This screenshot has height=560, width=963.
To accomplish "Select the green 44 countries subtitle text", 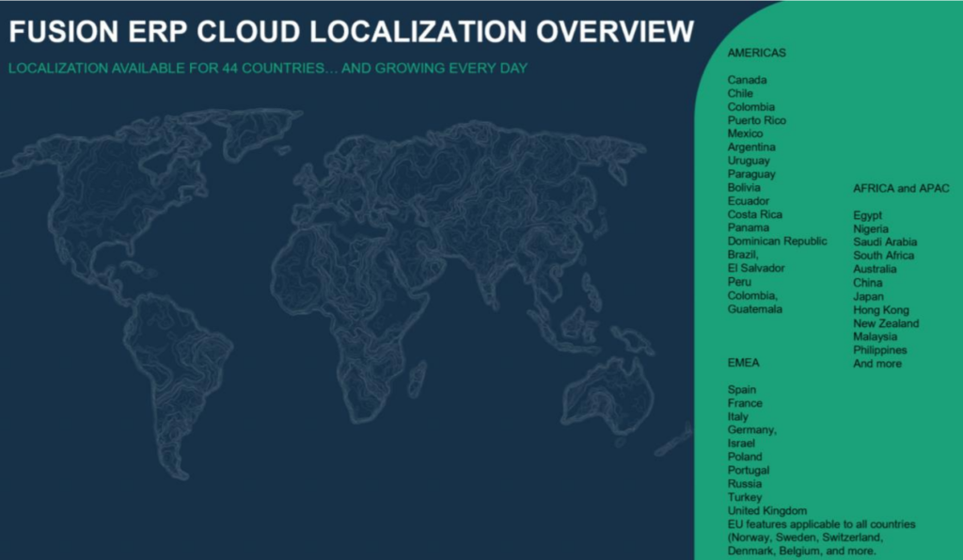I will point(268,69).
